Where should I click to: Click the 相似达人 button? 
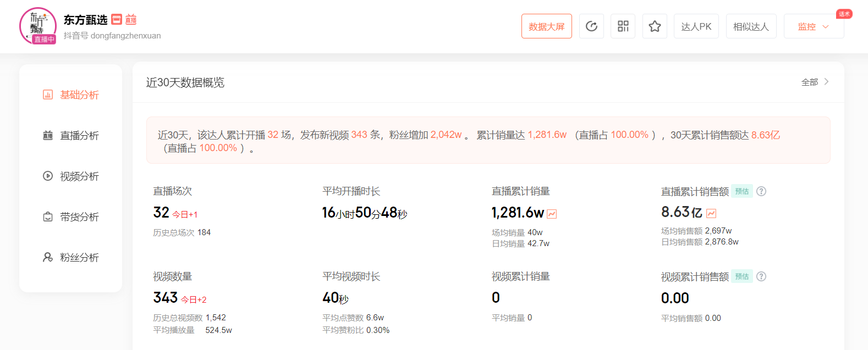(751, 26)
